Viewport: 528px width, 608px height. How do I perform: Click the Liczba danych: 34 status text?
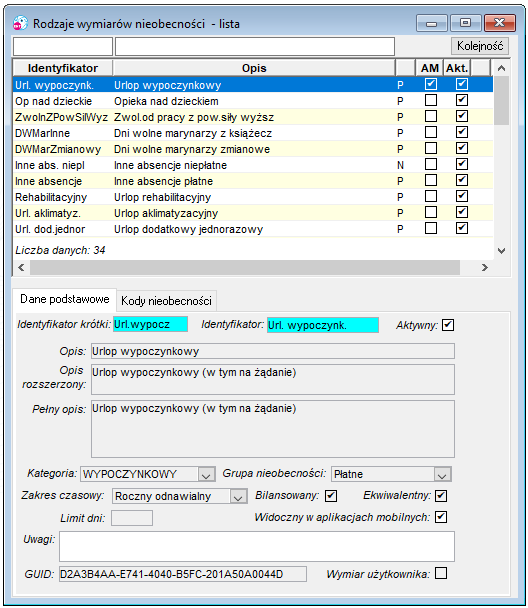tap(60, 250)
